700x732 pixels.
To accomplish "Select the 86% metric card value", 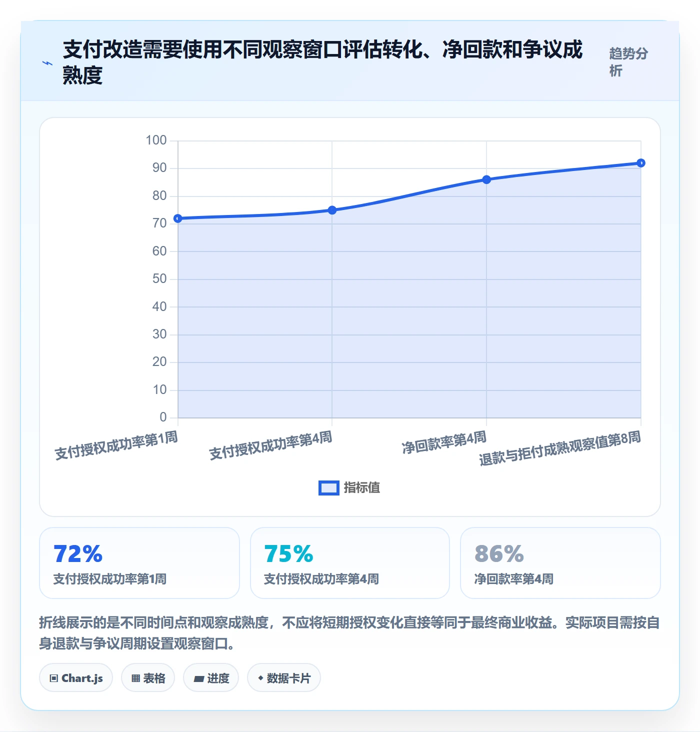I will click(499, 554).
